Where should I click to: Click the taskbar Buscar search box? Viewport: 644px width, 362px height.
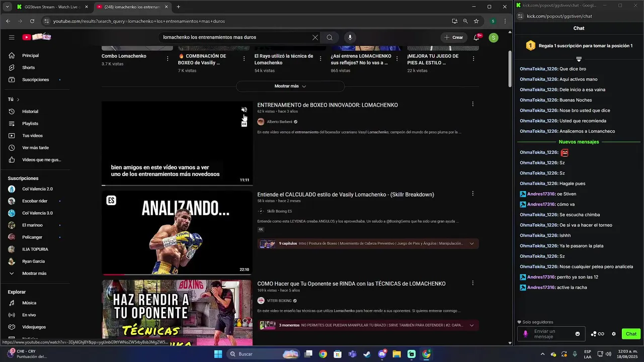click(263, 354)
